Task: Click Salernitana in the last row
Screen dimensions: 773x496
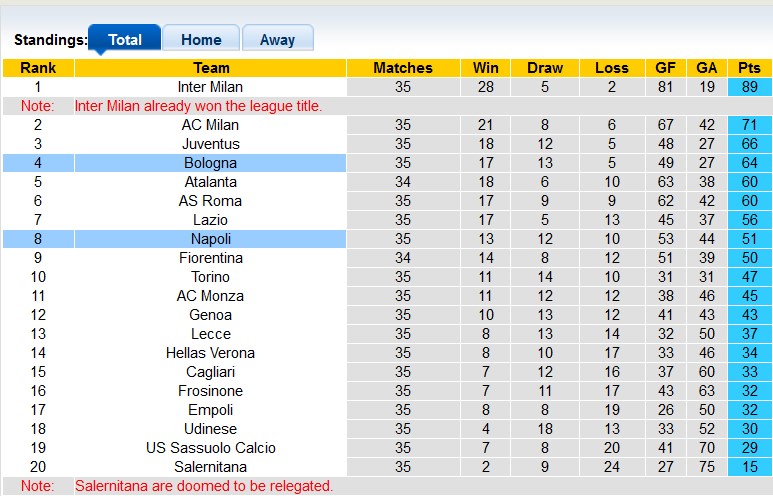Action: pos(210,467)
